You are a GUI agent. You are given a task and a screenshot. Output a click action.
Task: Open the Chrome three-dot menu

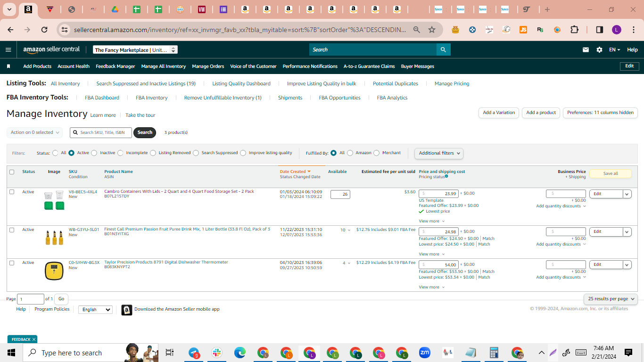[633, 30]
